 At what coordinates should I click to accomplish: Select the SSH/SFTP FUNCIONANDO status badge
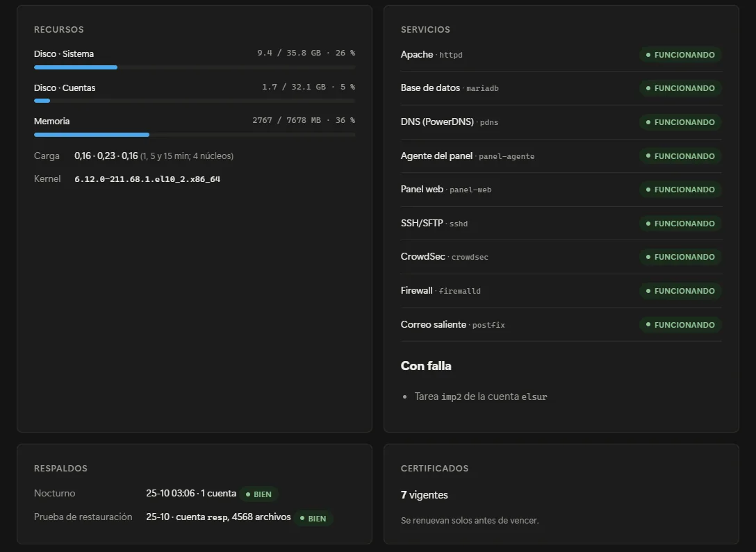coord(680,224)
